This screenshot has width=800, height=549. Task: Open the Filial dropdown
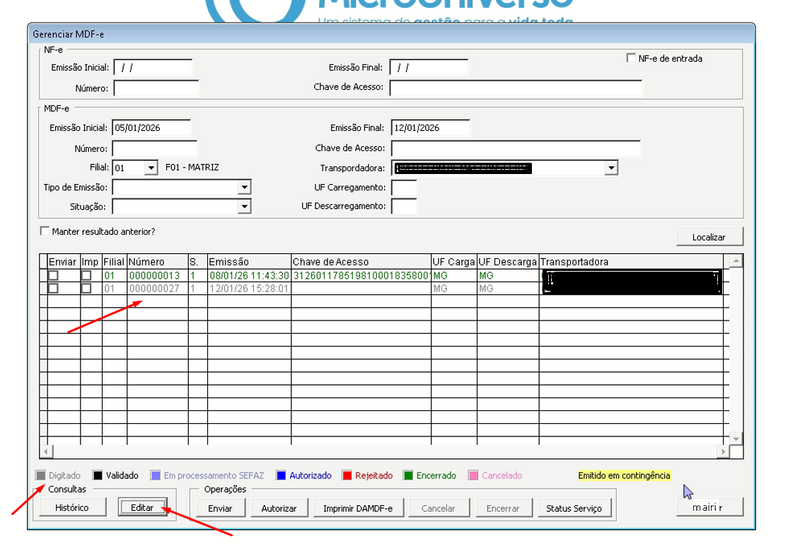(150, 168)
